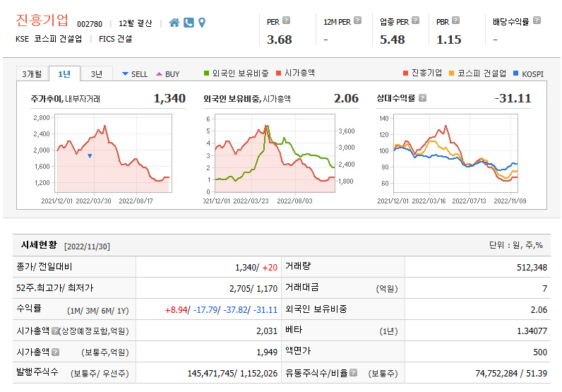Click the PBR value 1.15
Screen dimensions: 562x392
point(449,40)
